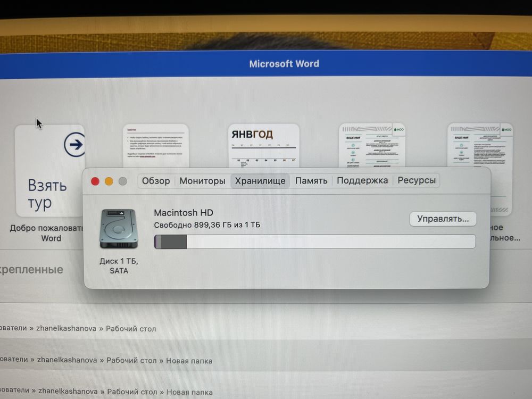Click the 'Свободно 899,36 ГБ из 1 ТБ' text
Image resolution: width=532 pixels, height=399 pixels.
[207, 225]
